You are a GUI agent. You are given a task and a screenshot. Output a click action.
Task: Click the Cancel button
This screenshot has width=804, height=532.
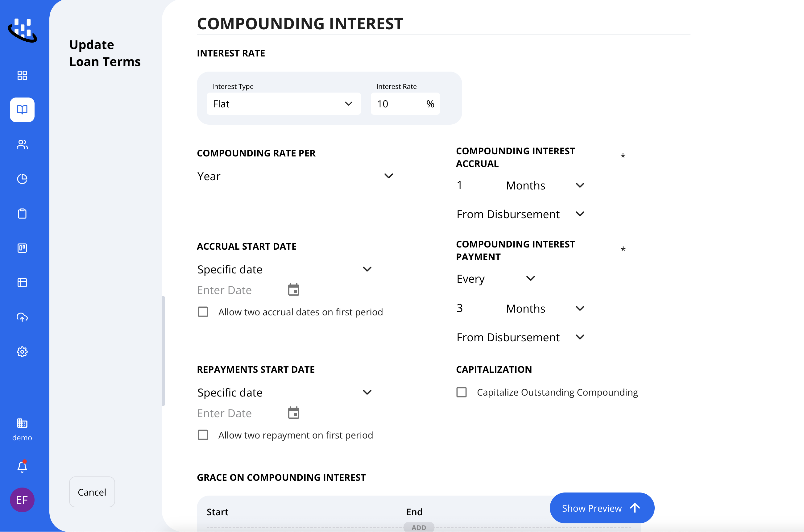(92, 492)
